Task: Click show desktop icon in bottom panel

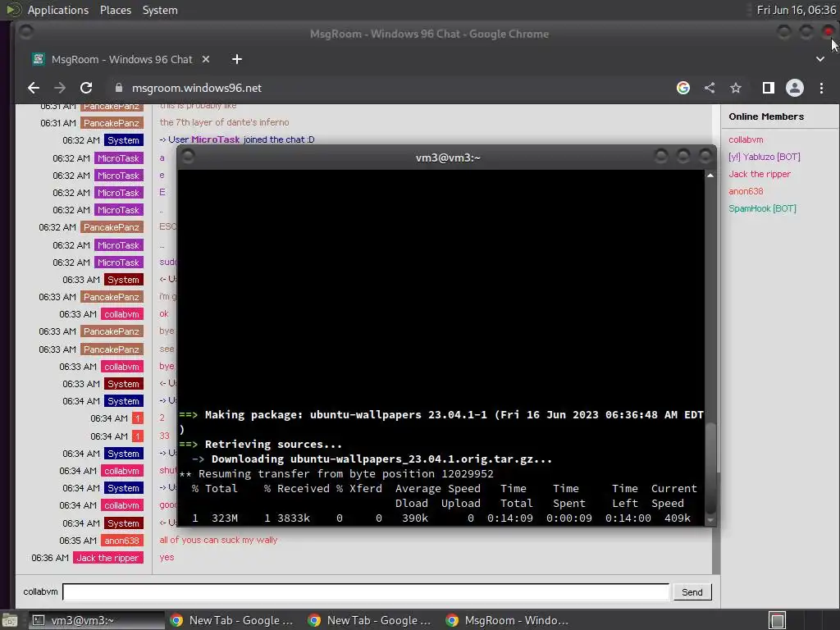Action: (9, 620)
